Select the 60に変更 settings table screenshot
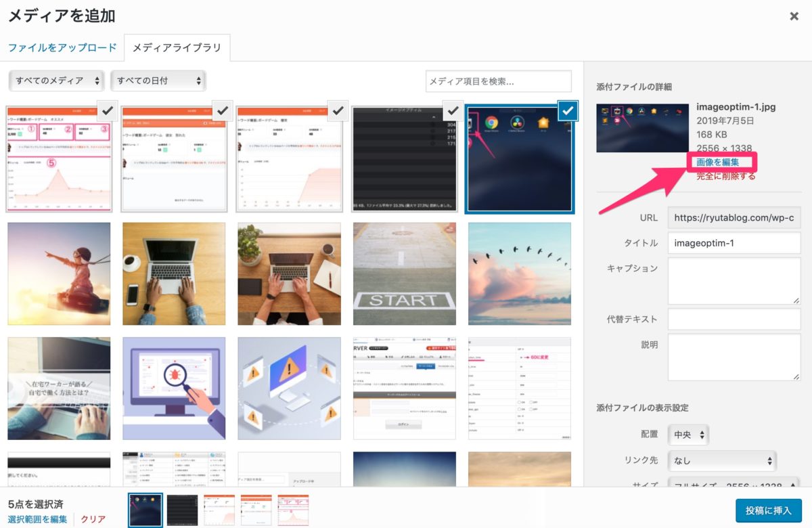This screenshot has height=528, width=812. 520,389
